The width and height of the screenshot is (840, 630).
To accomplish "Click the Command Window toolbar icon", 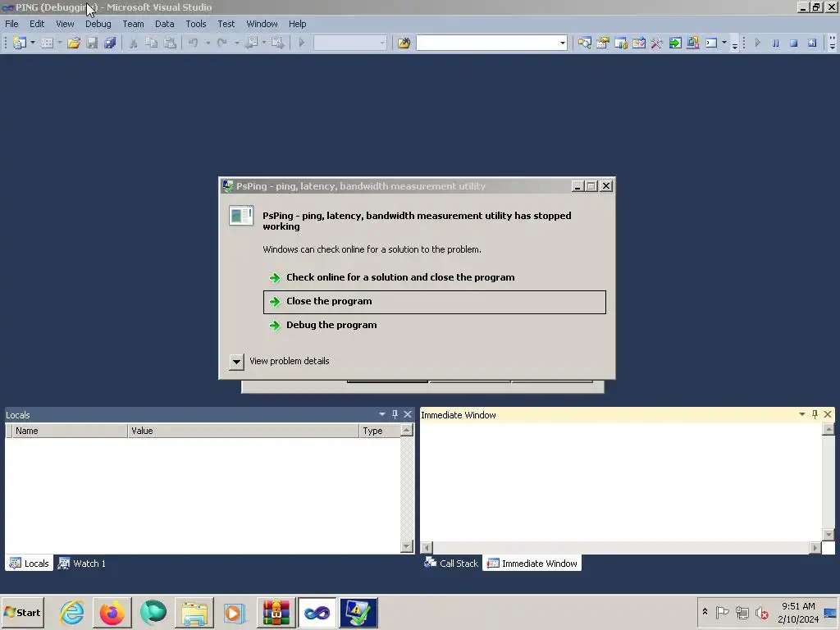I will pos(711,43).
